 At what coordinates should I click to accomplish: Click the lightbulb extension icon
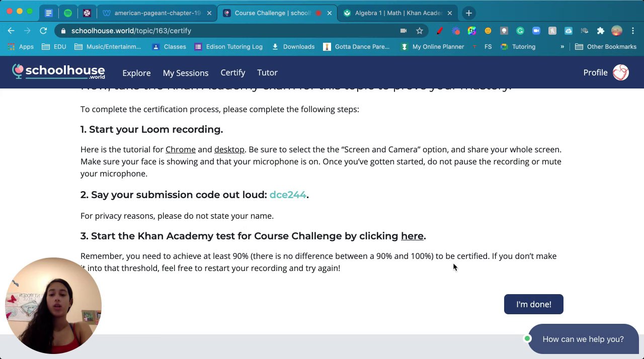point(504,31)
